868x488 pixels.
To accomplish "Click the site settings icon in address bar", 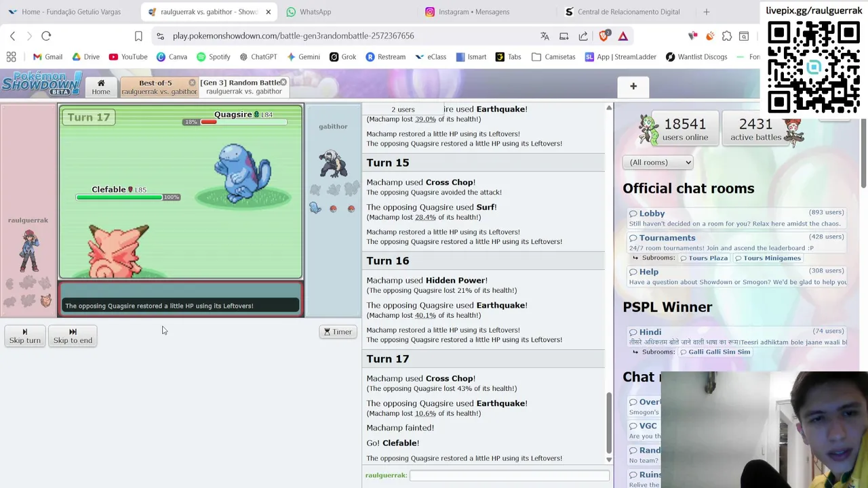I will (159, 36).
